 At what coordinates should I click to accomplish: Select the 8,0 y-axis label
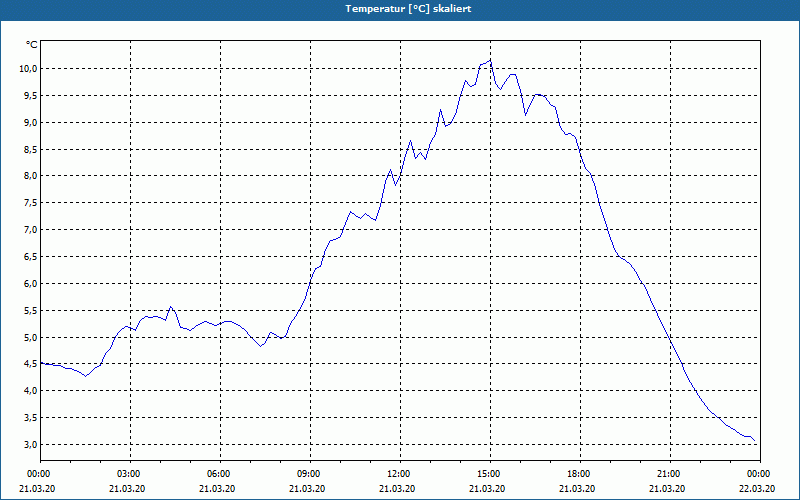30,176
